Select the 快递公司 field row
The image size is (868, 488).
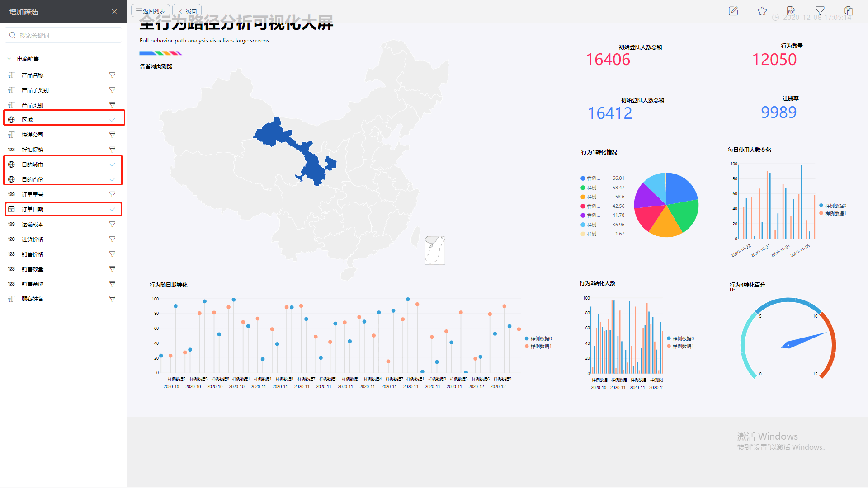[63, 135]
